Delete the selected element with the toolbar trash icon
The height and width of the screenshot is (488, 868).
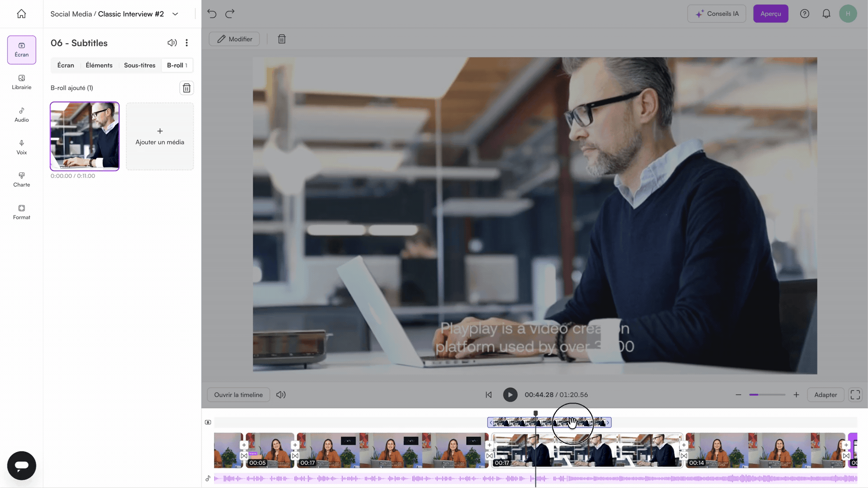(282, 39)
